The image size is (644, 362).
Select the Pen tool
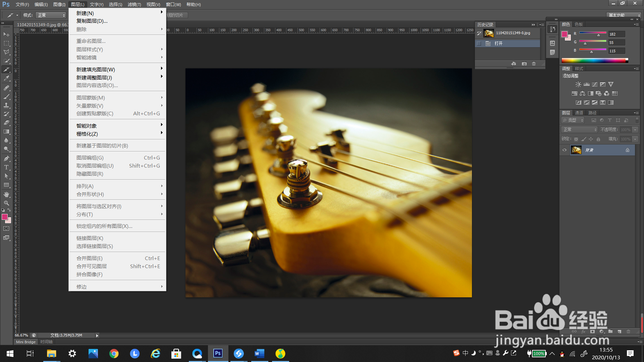tap(6, 158)
